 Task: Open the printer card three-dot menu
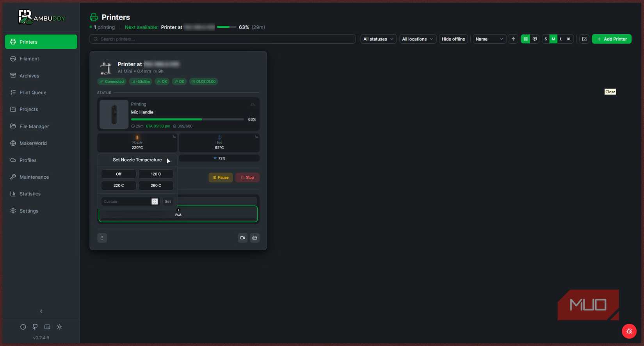(102, 238)
